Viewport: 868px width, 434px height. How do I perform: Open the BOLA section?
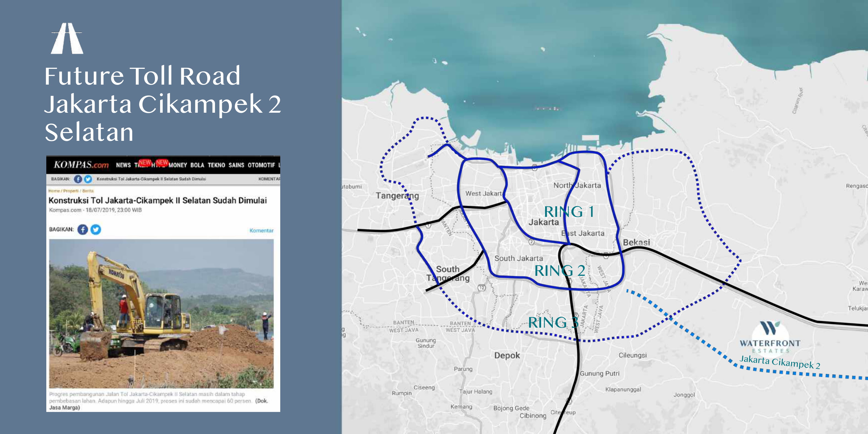tap(197, 165)
